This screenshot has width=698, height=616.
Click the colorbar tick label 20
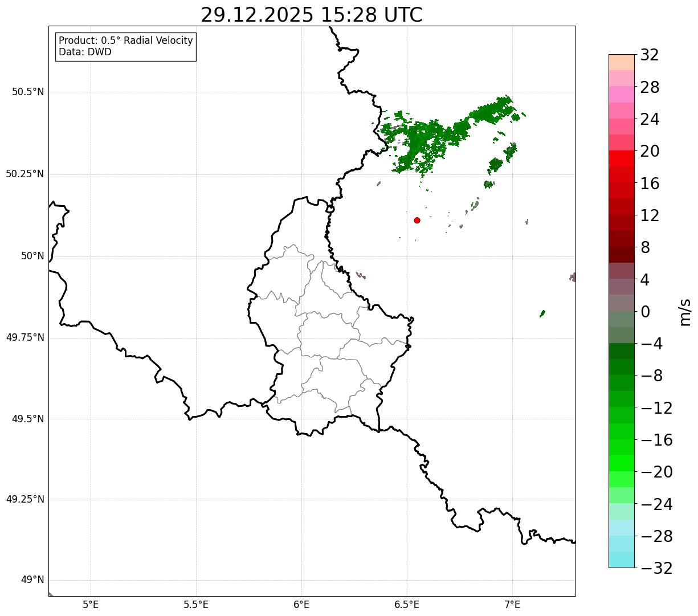(x=650, y=151)
